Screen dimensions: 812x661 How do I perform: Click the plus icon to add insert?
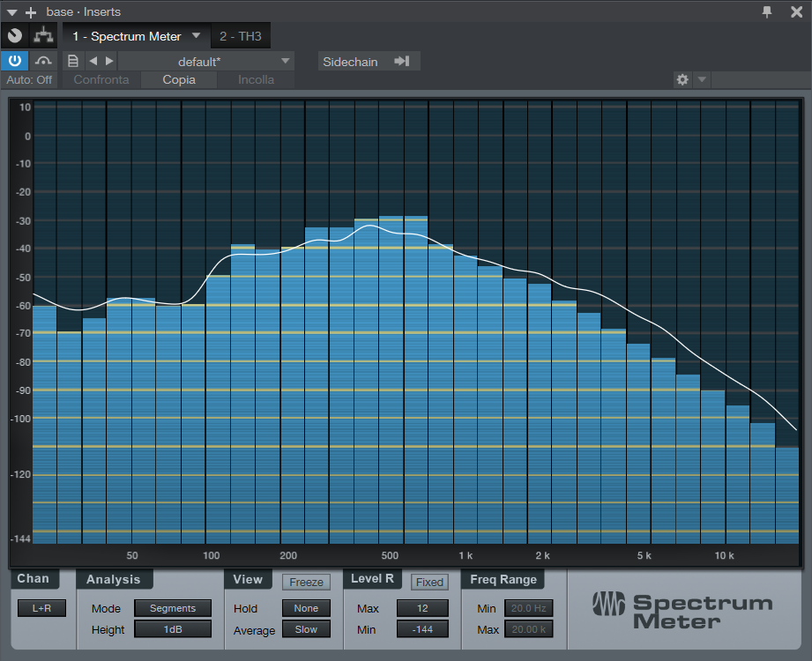point(31,12)
